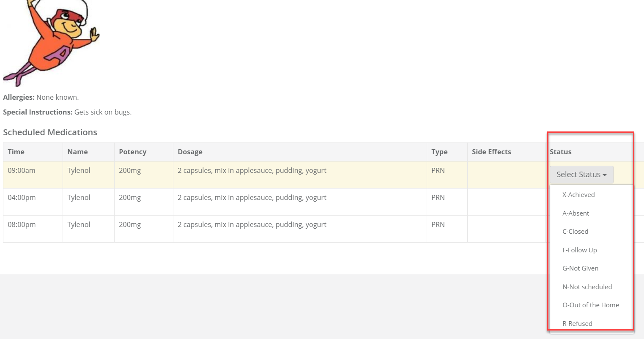
Task: Select A-Absent status option
Action: tap(575, 213)
